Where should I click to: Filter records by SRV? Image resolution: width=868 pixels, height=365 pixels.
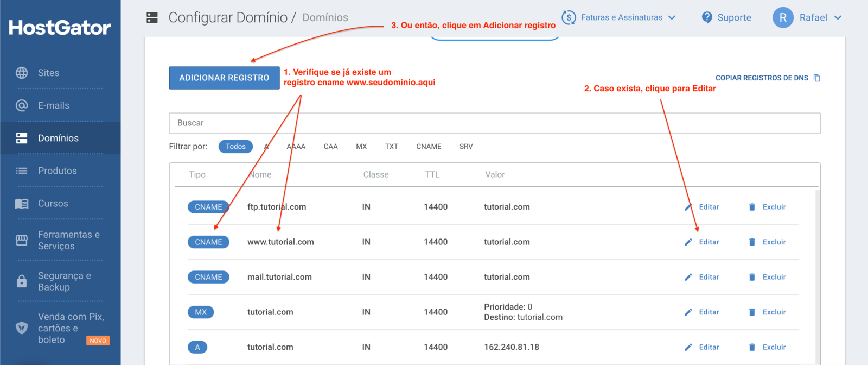click(x=466, y=147)
